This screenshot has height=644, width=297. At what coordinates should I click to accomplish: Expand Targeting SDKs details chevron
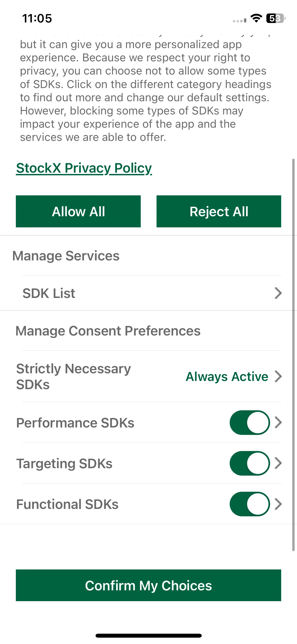278,463
